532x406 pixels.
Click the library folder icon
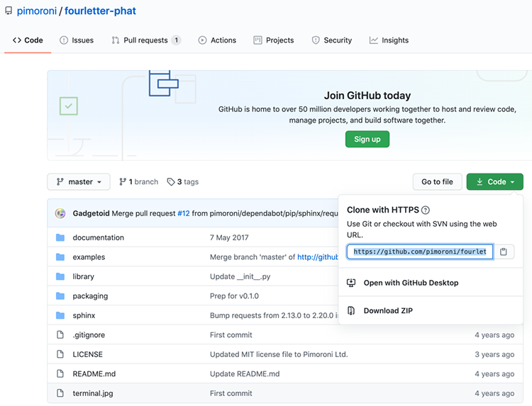(x=60, y=276)
